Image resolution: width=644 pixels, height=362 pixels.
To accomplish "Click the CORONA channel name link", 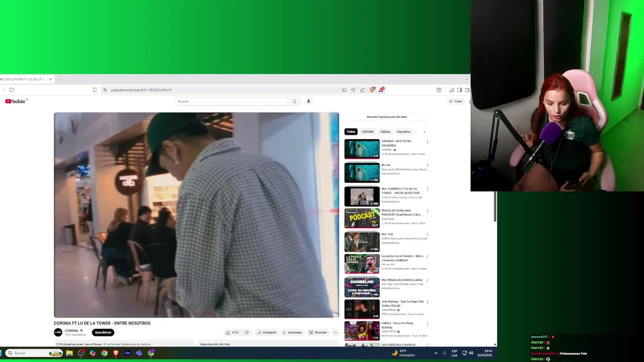I will 71,331.
